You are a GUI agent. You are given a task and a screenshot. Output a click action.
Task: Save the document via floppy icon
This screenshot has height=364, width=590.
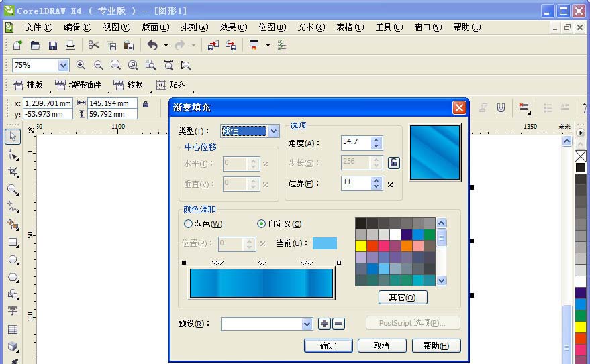tap(52, 46)
